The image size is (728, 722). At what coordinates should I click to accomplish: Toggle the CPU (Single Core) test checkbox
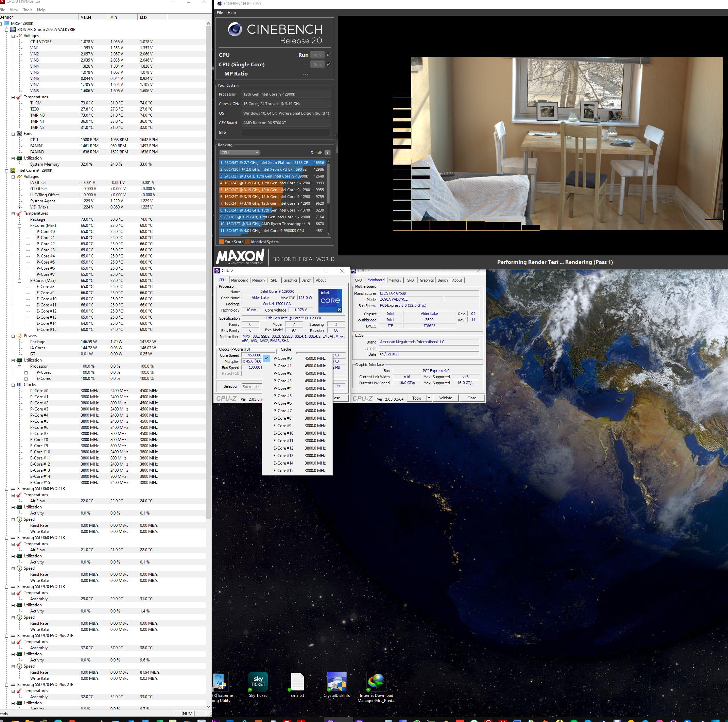pyautogui.click(x=329, y=64)
